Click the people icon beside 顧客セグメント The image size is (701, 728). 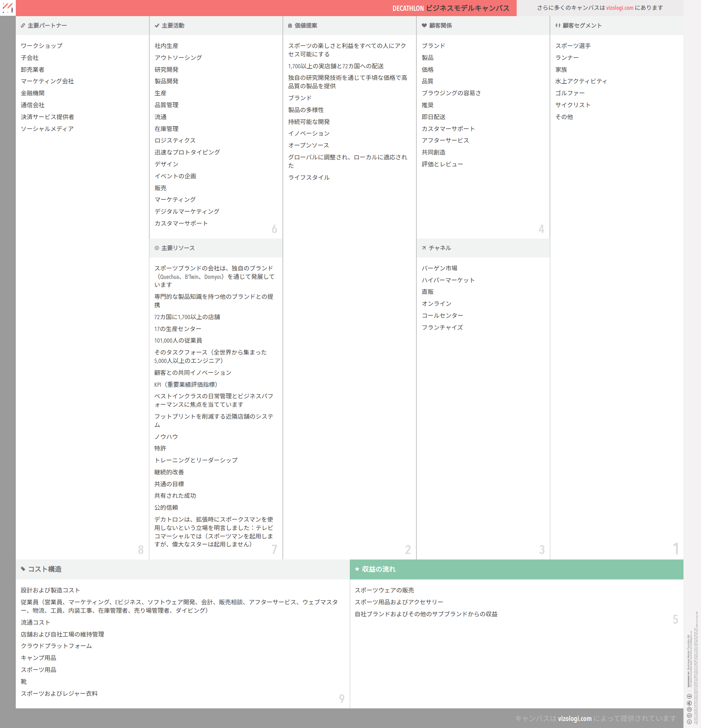coord(558,26)
